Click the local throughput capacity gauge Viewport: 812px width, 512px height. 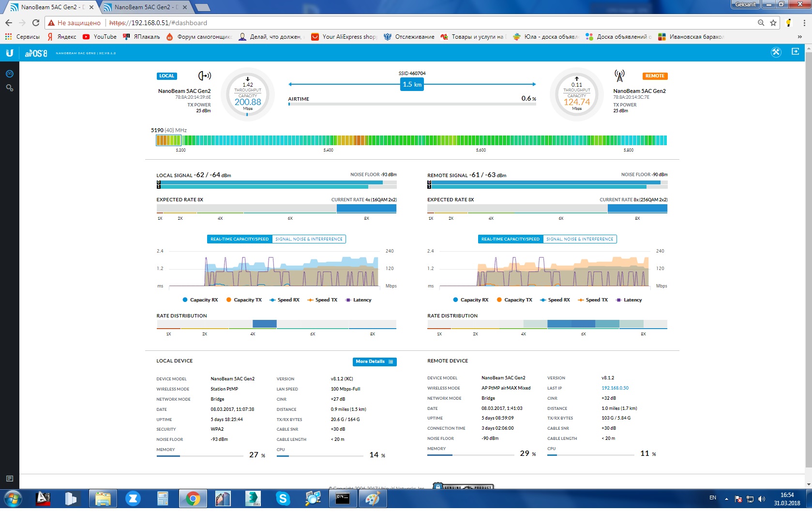coord(248,94)
